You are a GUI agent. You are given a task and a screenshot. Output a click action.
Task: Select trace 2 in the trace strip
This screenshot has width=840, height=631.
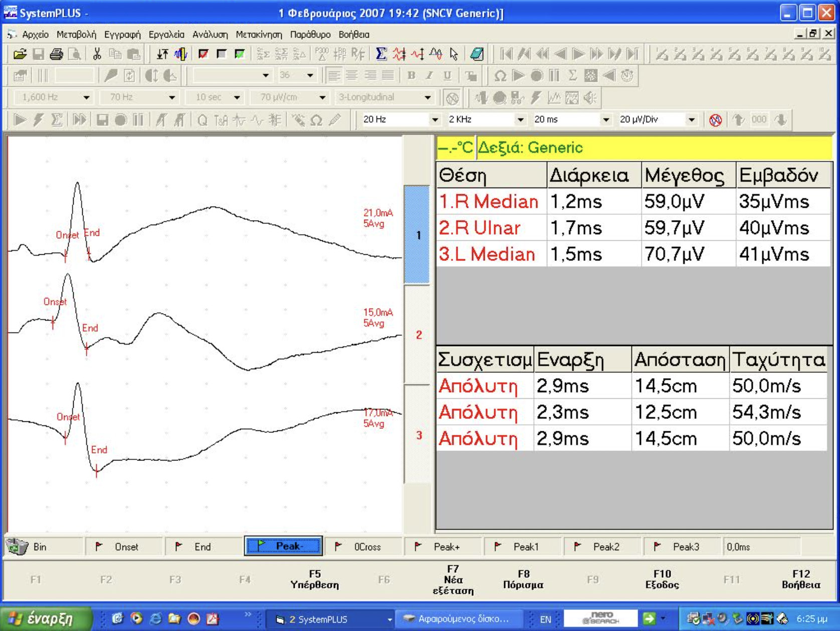(418, 335)
